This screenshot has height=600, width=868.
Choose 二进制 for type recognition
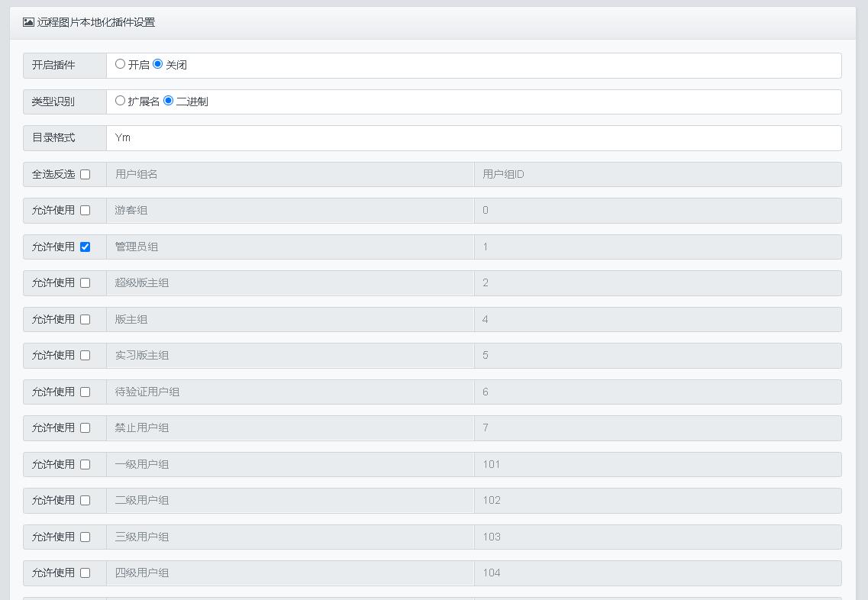coord(169,101)
